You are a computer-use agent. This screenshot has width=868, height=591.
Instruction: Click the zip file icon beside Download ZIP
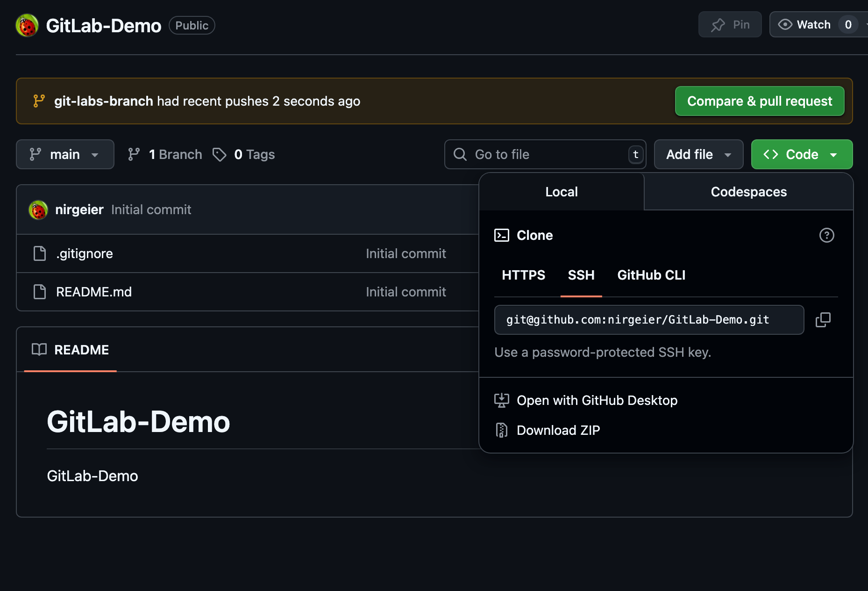[502, 430]
